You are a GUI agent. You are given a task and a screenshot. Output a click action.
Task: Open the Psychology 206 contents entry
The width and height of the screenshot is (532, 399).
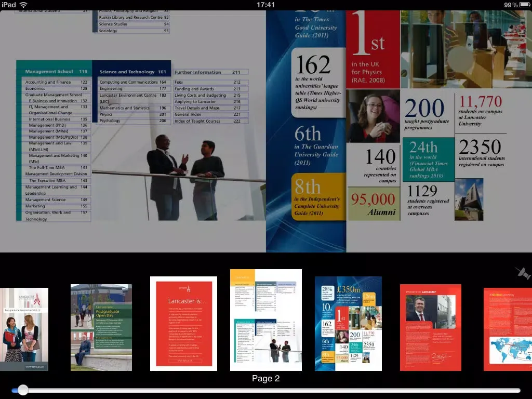132,121
